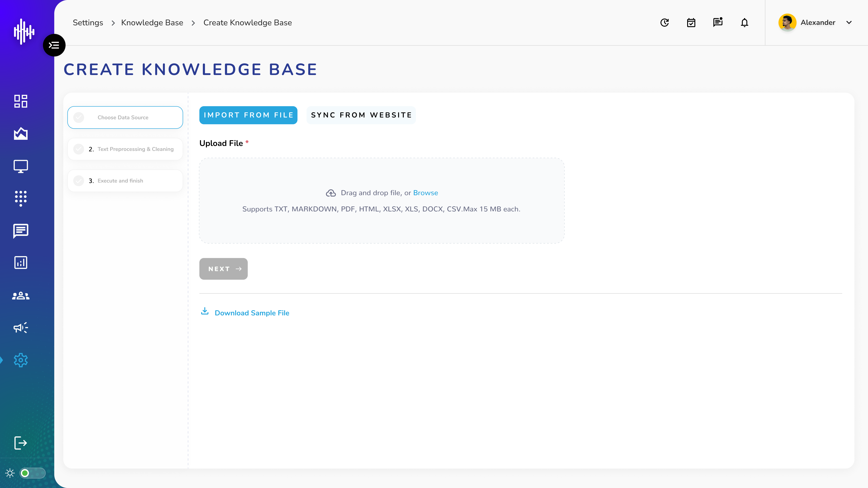The image size is (868, 488).
Task: Expand the sidebar menu toggle button
Action: 54,45
